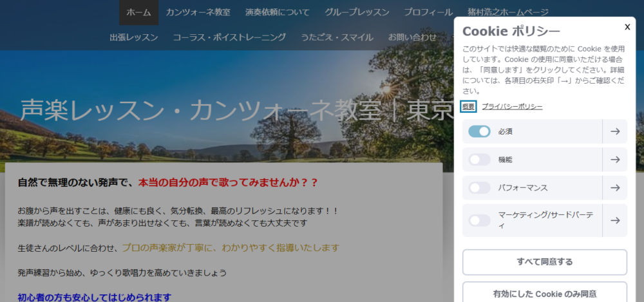644x302 pixels.
Task: Click the line starting お腹から声を出すことは
Action: coord(178,211)
